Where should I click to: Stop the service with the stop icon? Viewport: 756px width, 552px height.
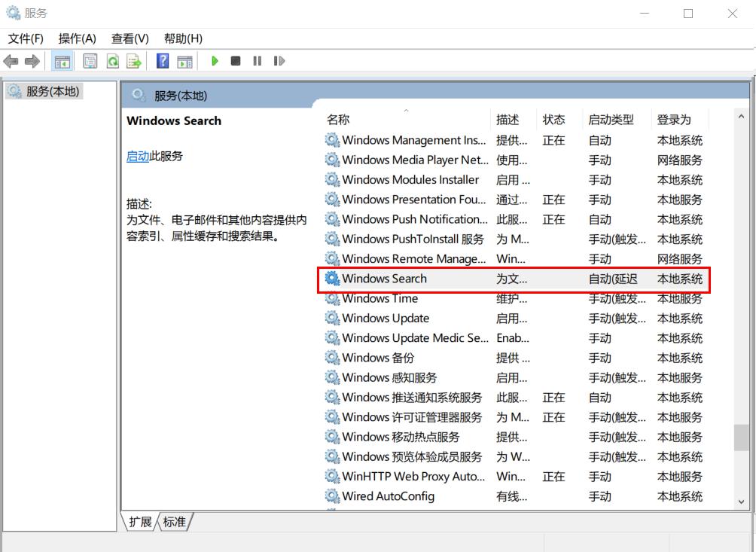235,61
